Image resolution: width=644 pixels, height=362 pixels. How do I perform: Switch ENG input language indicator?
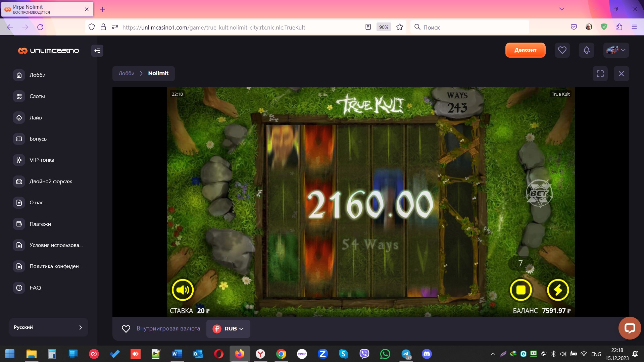click(x=596, y=354)
